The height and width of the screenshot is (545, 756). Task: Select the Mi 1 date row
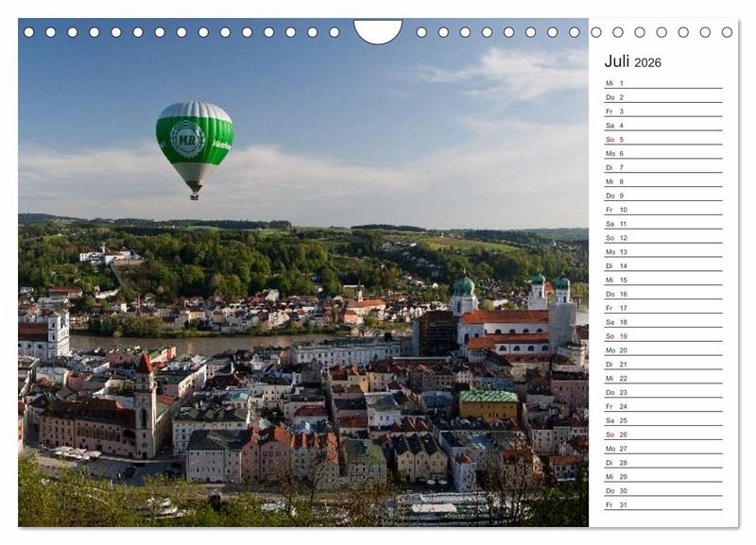point(663,83)
